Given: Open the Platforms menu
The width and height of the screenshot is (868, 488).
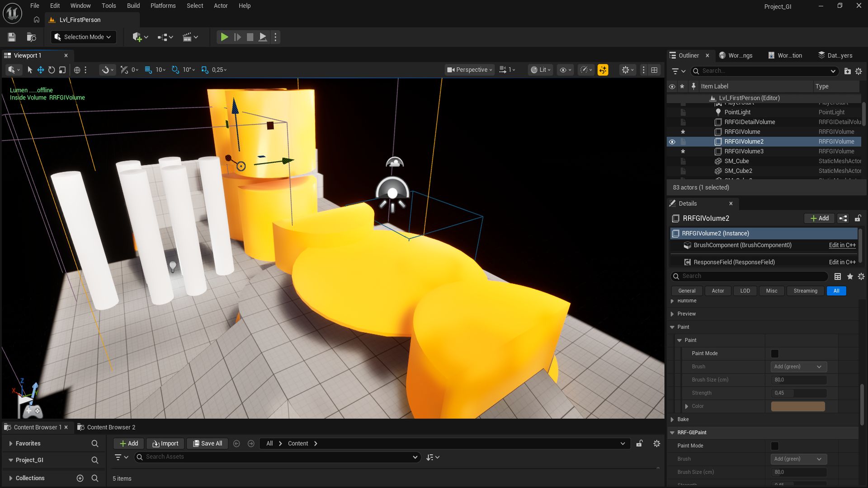Looking at the screenshot, I should 163,5.
